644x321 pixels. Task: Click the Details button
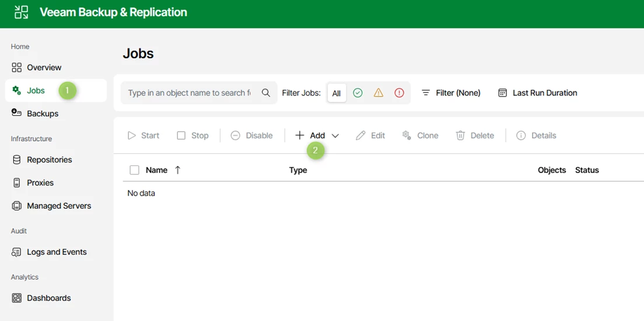536,135
